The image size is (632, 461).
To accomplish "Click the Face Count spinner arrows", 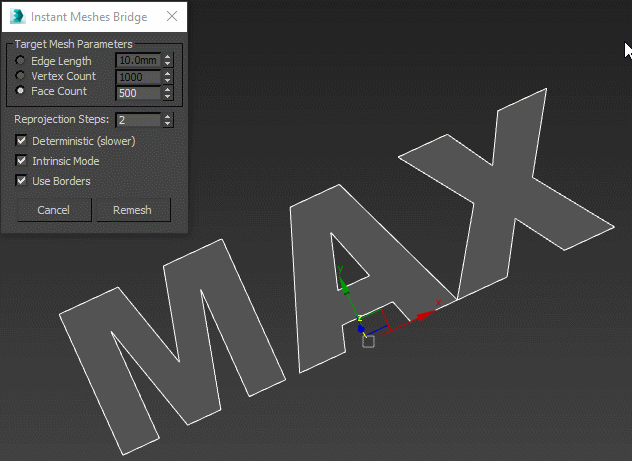I will coord(167,93).
